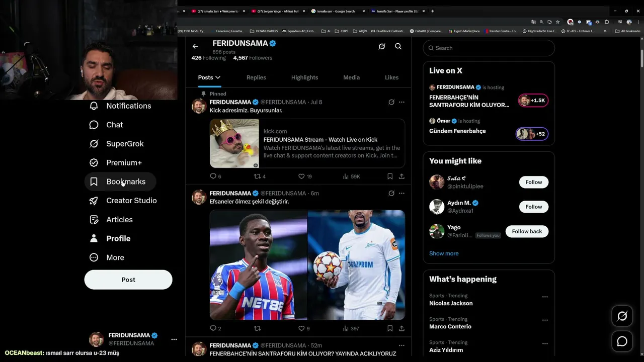The image size is (644, 362).
Task: Bookmark the 'Efsaneler ölmez' post
Action: pos(390,328)
